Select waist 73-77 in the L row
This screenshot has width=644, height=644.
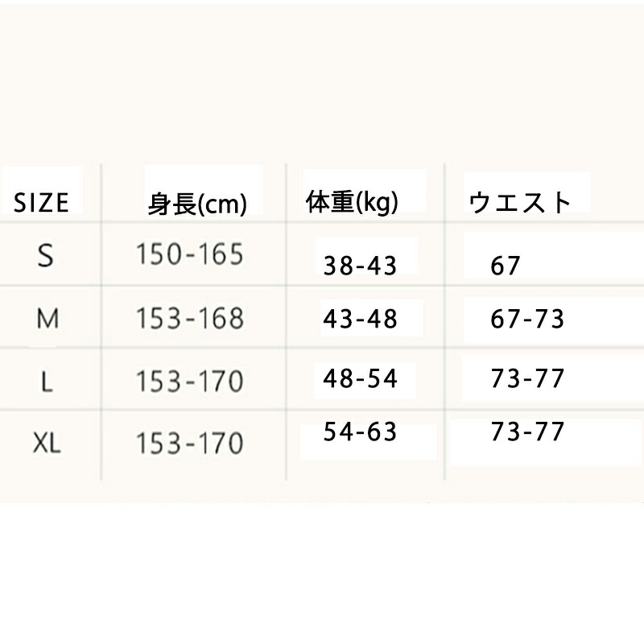click(x=527, y=378)
